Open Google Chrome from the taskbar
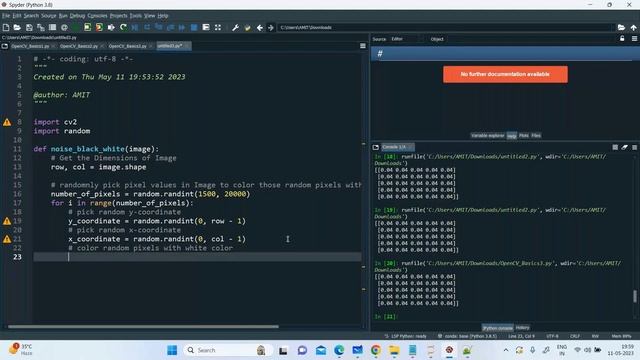Viewport: 640px width, 360px height. [376, 350]
